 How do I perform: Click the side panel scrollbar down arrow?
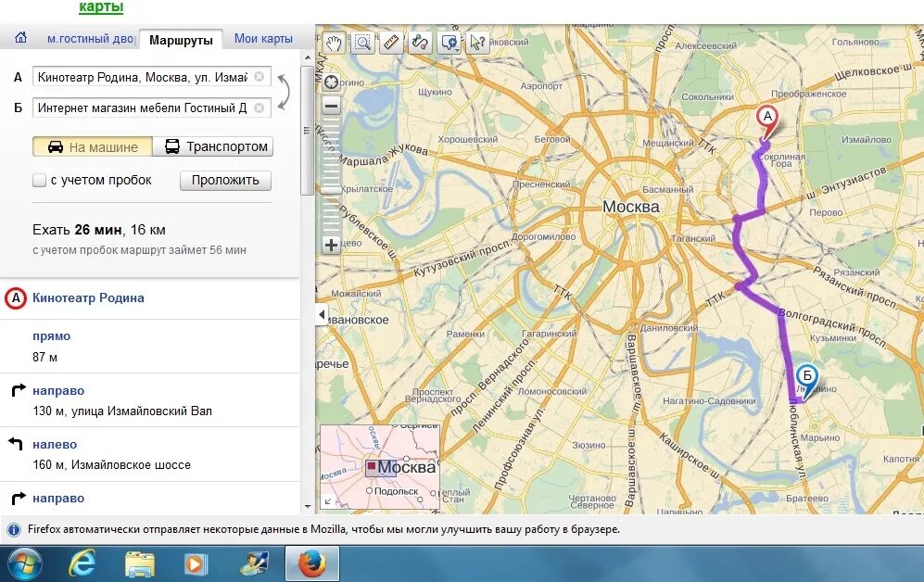[308, 506]
